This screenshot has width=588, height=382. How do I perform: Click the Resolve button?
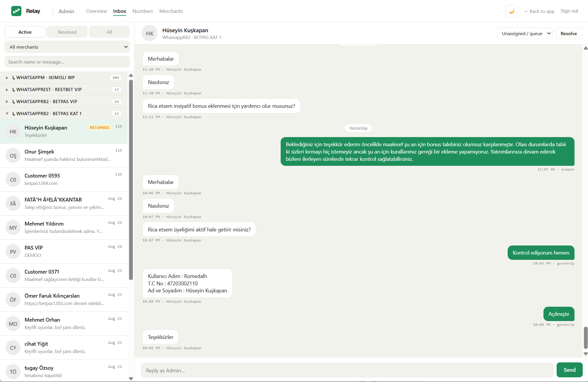[569, 33]
